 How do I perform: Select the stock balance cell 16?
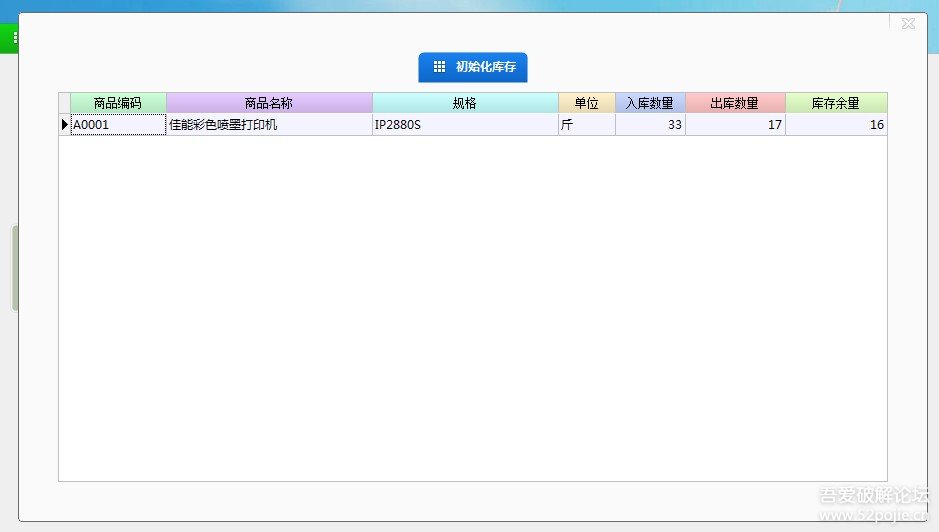[x=836, y=125]
